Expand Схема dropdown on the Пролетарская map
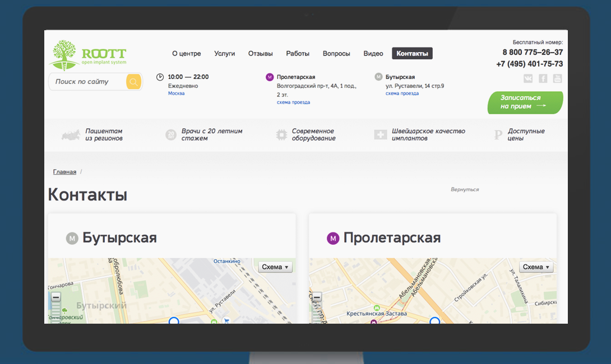 click(536, 267)
